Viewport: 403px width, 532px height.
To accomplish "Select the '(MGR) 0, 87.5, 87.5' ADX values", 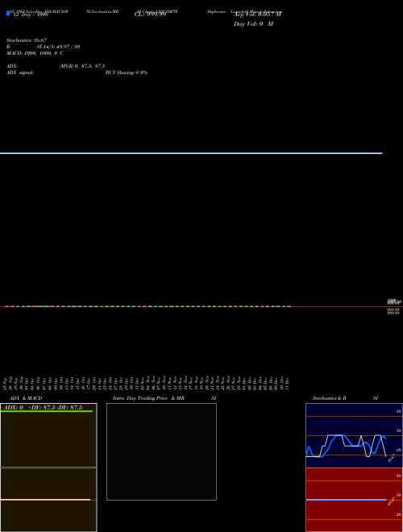I will 82,66.
